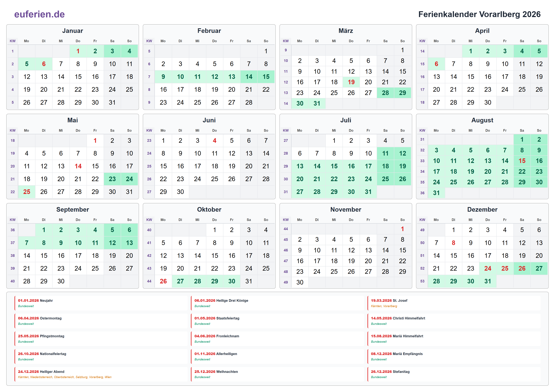Select the November month heading
The height and width of the screenshot is (392, 555).
coord(346,209)
